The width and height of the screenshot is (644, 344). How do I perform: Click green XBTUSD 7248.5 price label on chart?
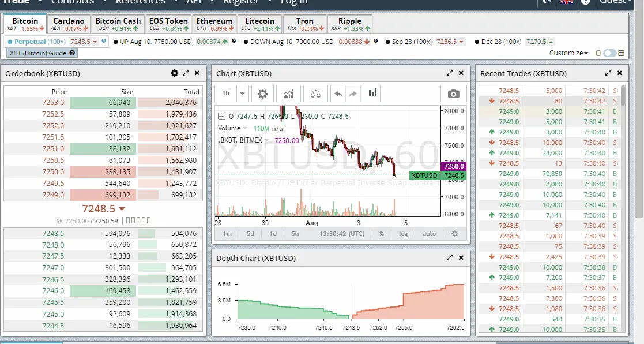click(x=438, y=175)
